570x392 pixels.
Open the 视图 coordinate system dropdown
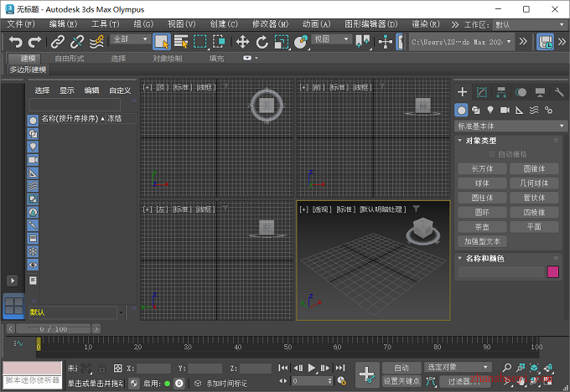coord(332,39)
